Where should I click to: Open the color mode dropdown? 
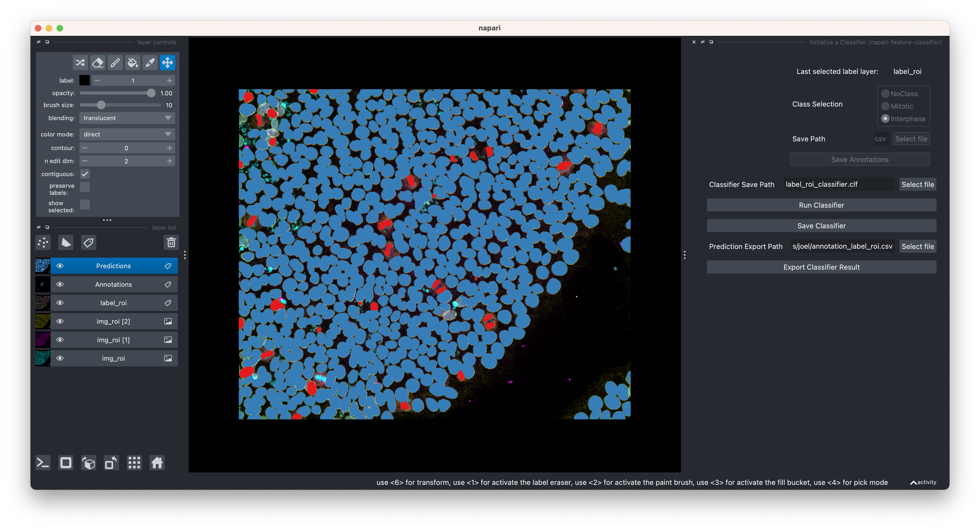(x=127, y=134)
